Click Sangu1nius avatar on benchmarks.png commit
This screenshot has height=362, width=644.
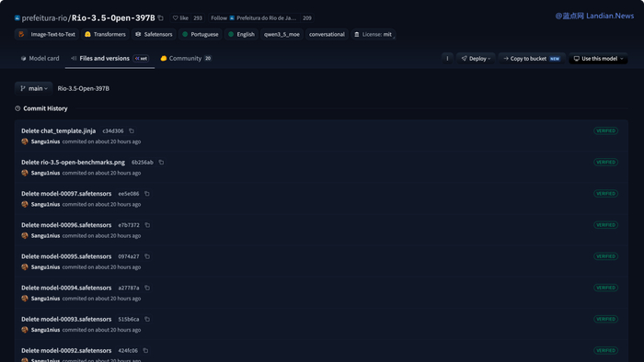click(x=25, y=173)
